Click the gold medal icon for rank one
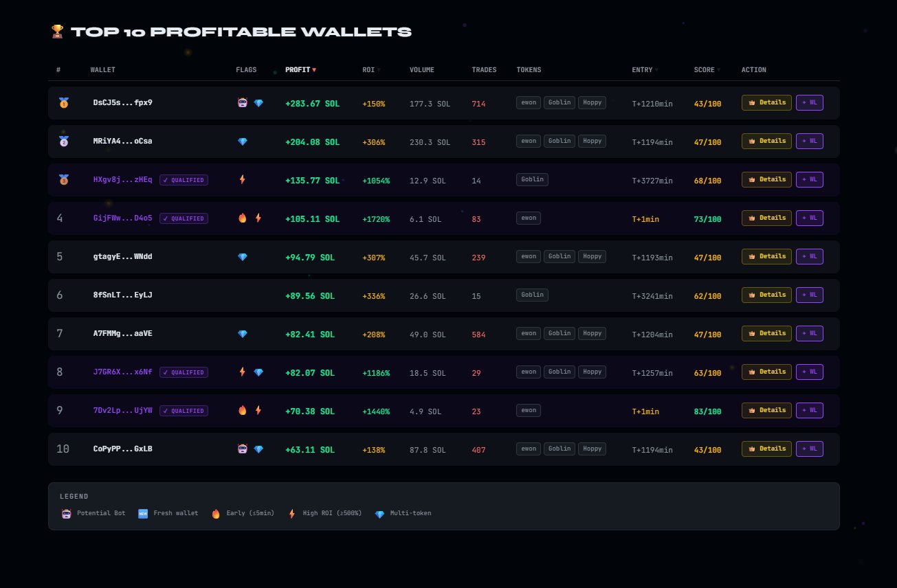This screenshot has width=897, height=588. click(x=64, y=103)
